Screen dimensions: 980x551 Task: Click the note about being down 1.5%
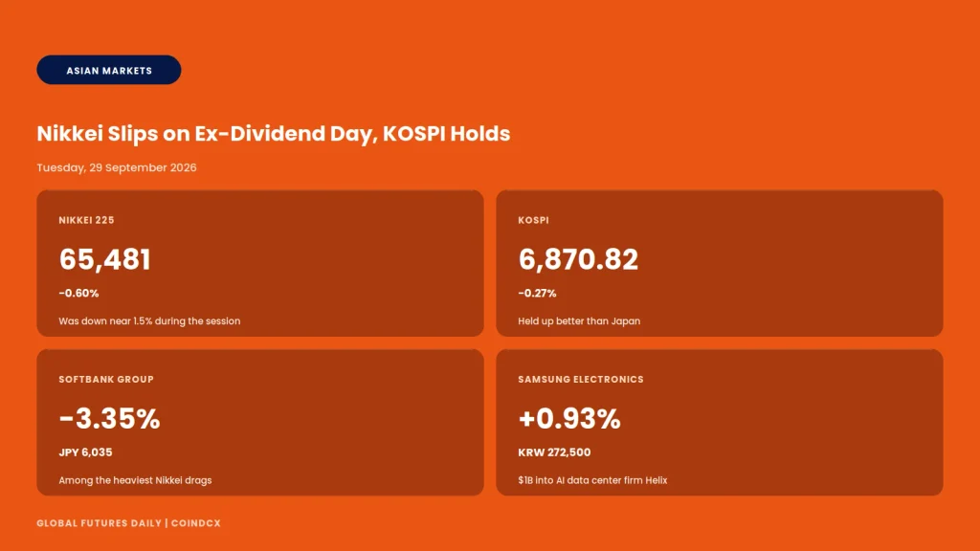tap(149, 321)
